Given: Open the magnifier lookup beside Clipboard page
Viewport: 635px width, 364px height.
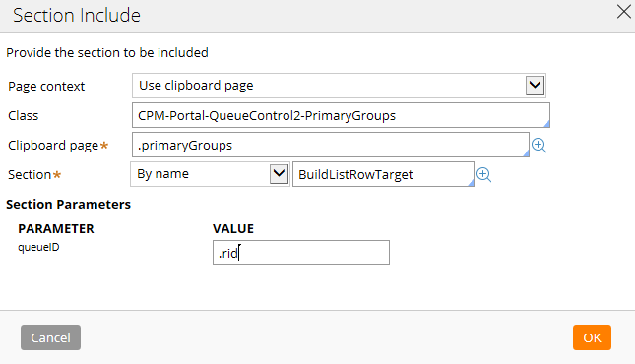Looking at the screenshot, I should pos(539,145).
